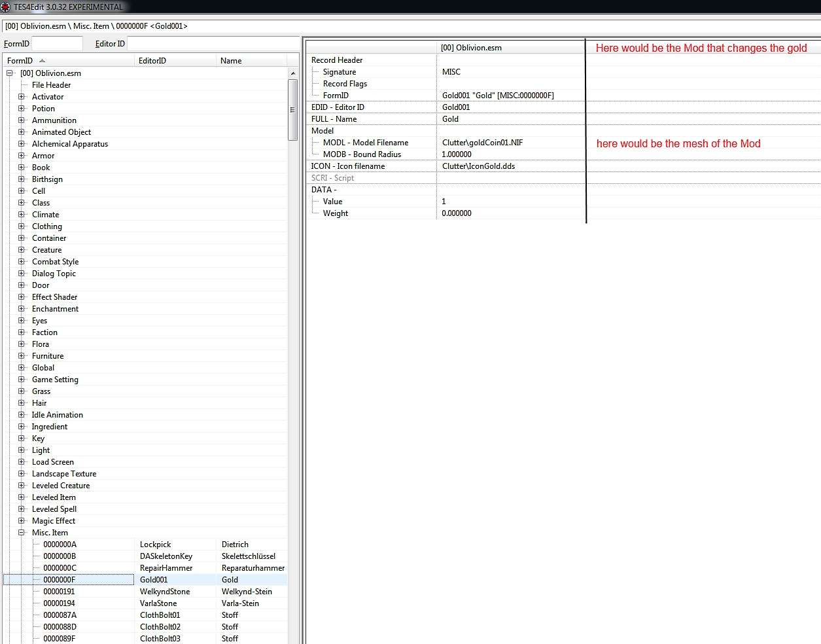Select the Landscape Texture group
This screenshot has width=821, height=644.
click(64, 474)
